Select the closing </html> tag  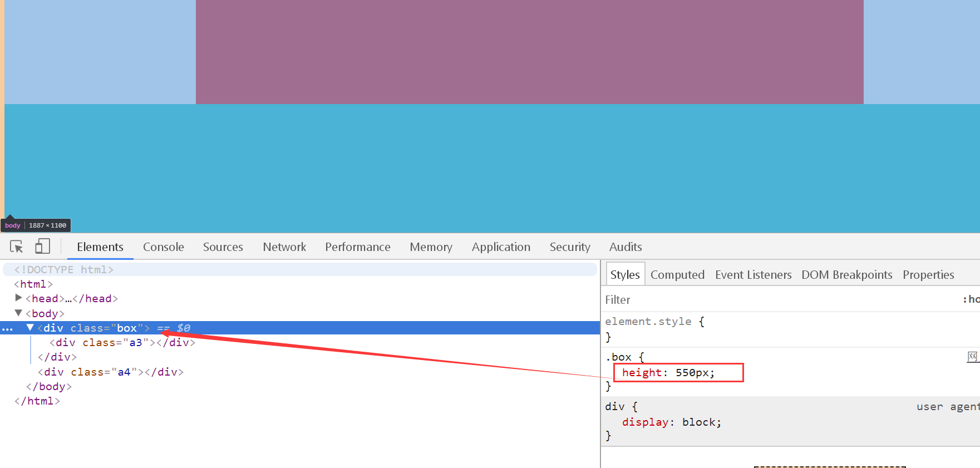click(x=37, y=401)
